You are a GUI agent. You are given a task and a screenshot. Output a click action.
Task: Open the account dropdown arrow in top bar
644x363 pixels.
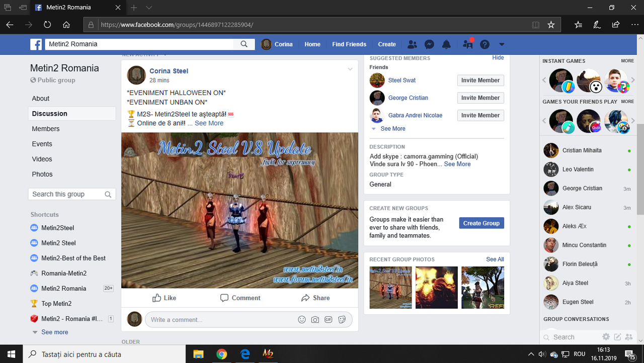click(x=502, y=44)
